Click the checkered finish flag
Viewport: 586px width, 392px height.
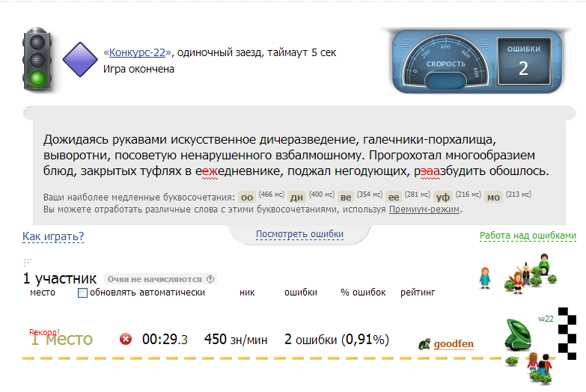point(567,334)
